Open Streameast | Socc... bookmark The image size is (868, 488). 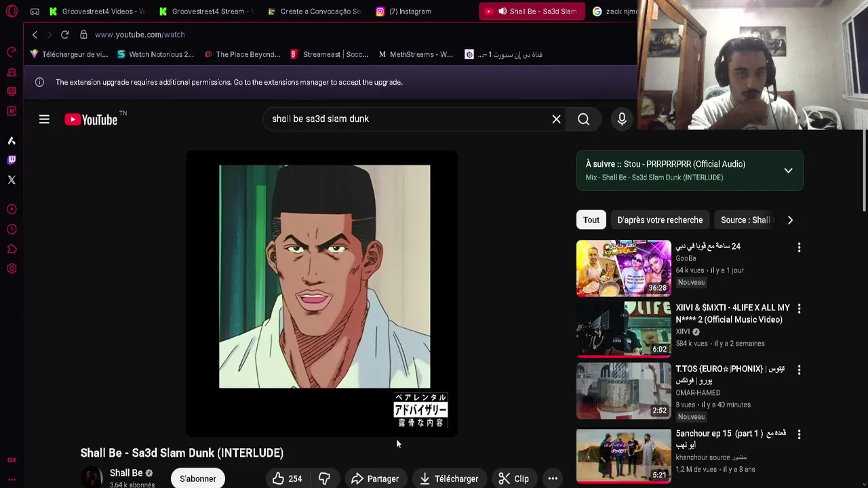(x=330, y=54)
